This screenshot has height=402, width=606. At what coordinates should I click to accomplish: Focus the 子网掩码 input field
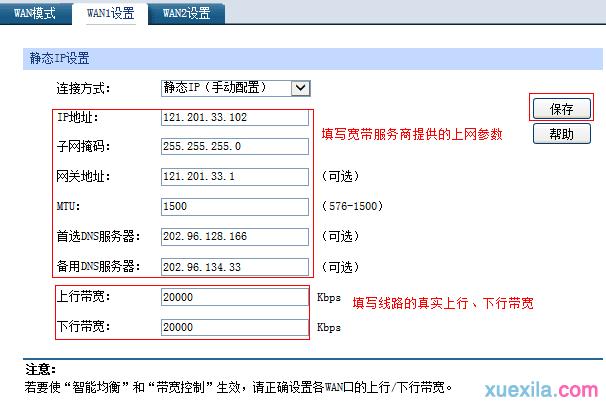(x=235, y=146)
